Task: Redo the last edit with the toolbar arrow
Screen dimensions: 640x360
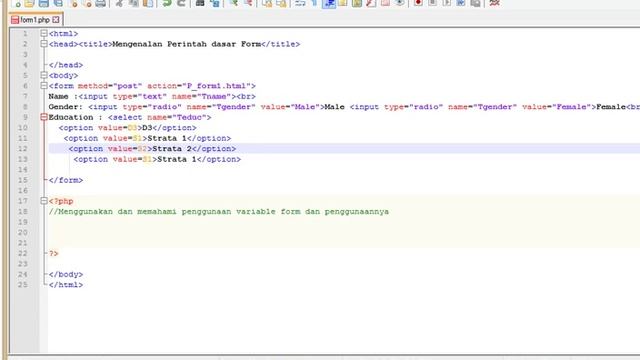Action: 181,3
